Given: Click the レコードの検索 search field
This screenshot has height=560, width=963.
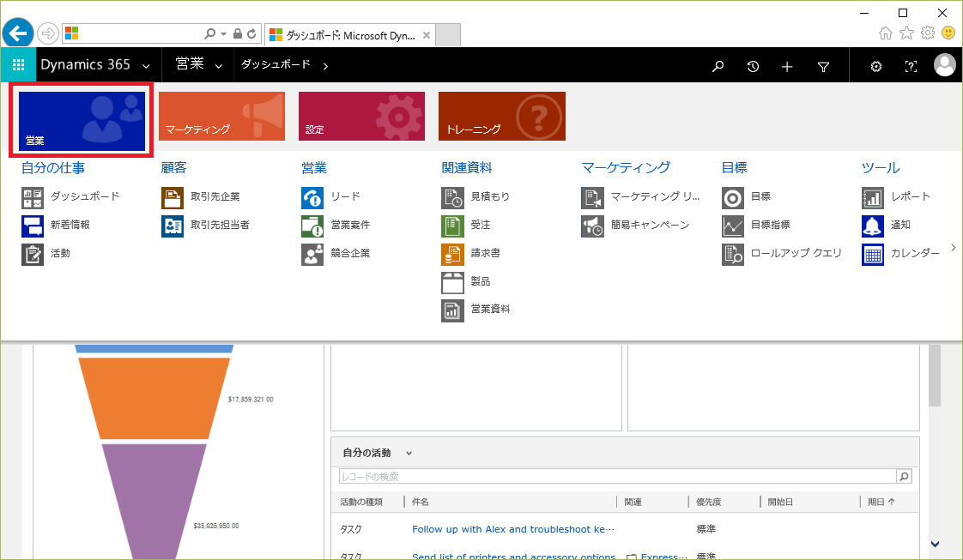Looking at the screenshot, I should (618, 477).
